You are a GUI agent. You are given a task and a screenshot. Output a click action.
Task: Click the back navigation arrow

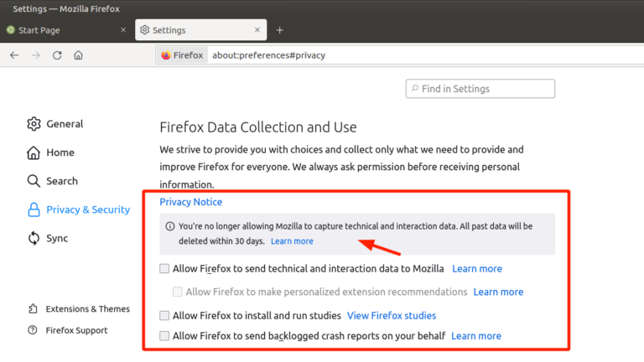tap(14, 55)
